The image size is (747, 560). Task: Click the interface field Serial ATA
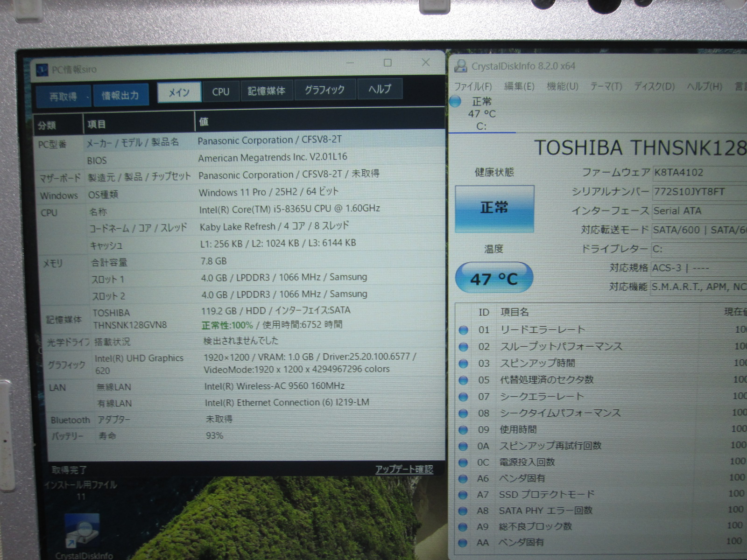[x=699, y=211]
